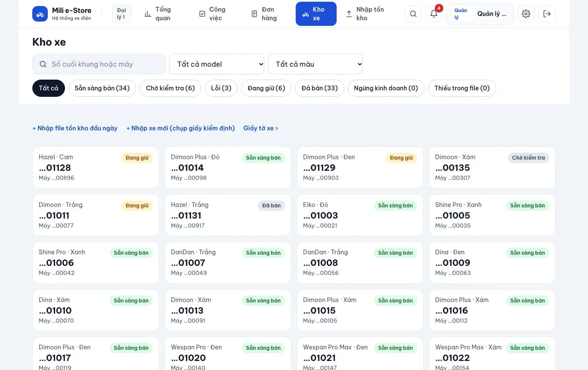This screenshot has height=370, width=588.
Task: Open settings gear icon
Action: pyautogui.click(x=526, y=14)
